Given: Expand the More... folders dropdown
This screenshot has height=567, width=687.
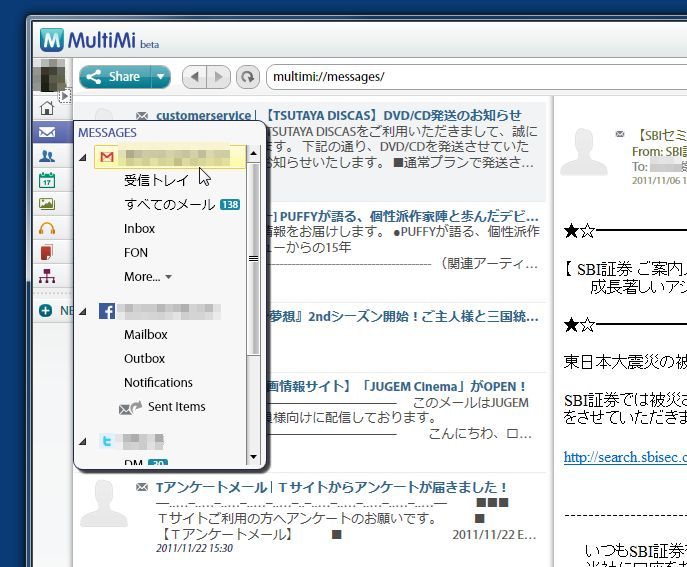Looking at the screenshot, I should (148, 276).
